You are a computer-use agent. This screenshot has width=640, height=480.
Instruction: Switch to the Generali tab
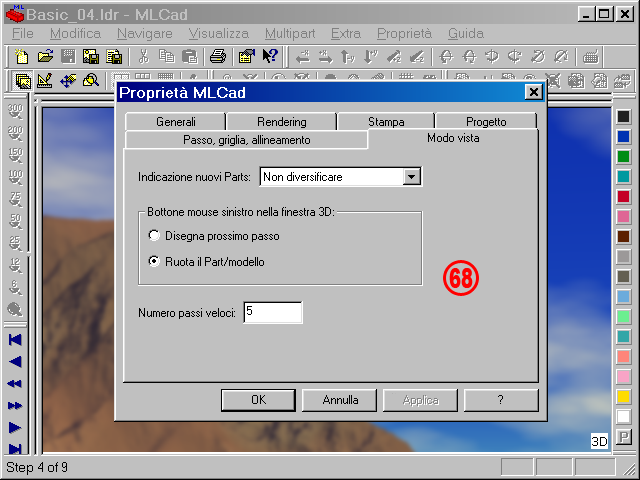(x=176, y=122)
